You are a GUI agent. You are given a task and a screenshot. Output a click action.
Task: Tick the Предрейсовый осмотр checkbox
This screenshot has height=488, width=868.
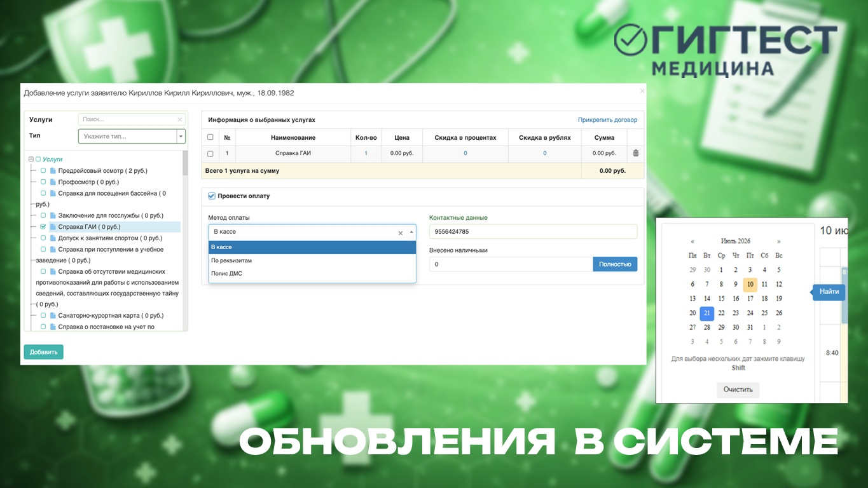point(43,171)
